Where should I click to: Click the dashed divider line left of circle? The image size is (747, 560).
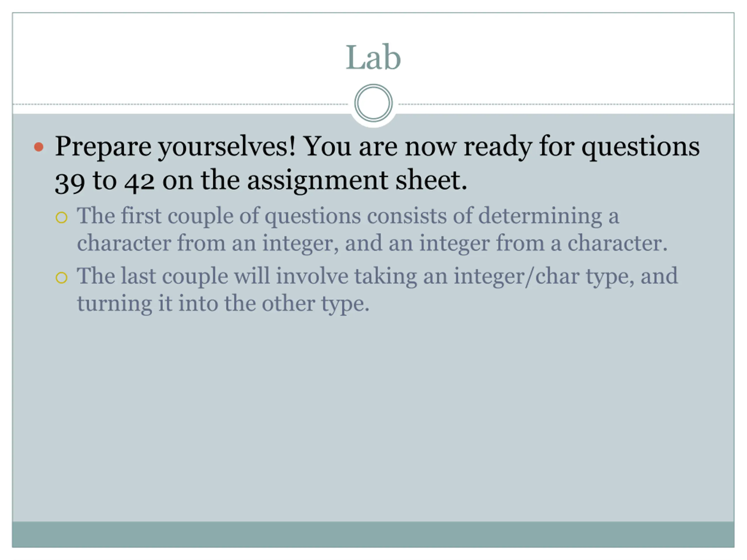click(x=181, y=104)
